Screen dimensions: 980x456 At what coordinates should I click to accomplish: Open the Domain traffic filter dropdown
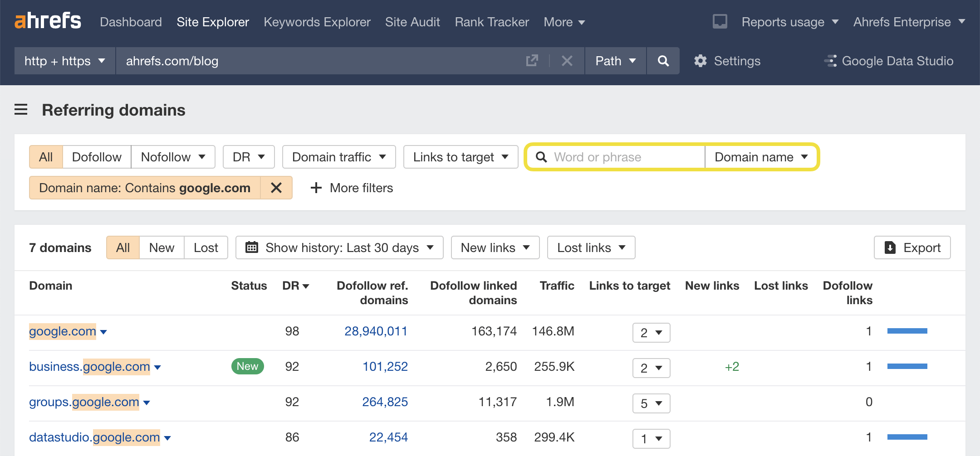(x=338, y=156)
